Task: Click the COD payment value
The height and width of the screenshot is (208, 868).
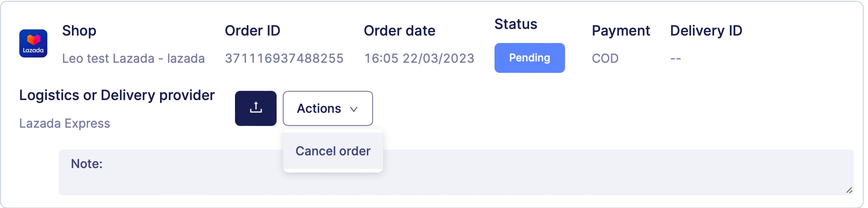Action: 605,58
